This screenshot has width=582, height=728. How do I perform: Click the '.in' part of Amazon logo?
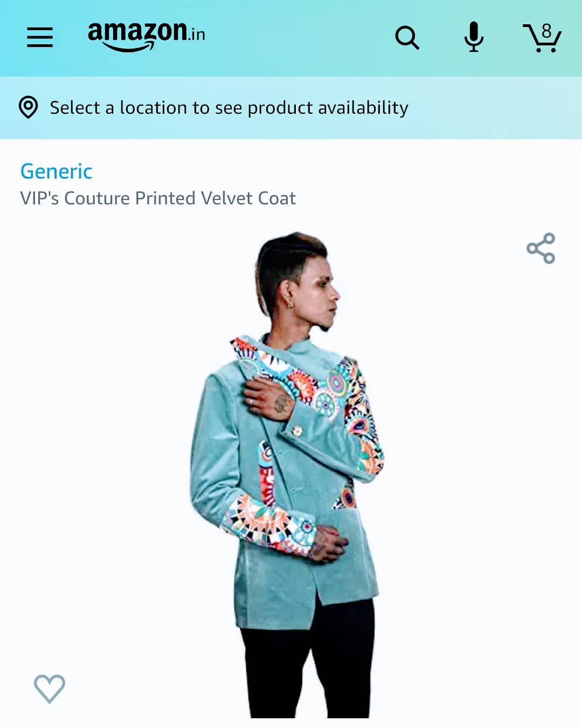(197, 34)
